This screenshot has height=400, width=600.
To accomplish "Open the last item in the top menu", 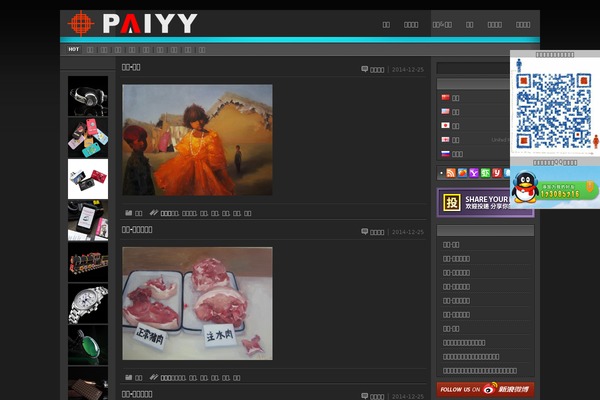I will (523, 24).
